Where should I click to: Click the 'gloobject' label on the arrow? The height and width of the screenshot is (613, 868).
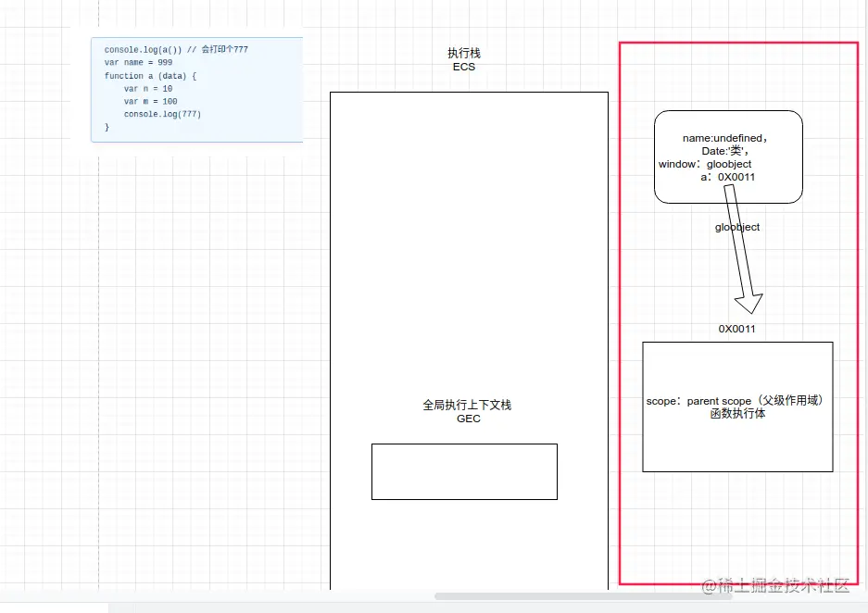[736, 227]
